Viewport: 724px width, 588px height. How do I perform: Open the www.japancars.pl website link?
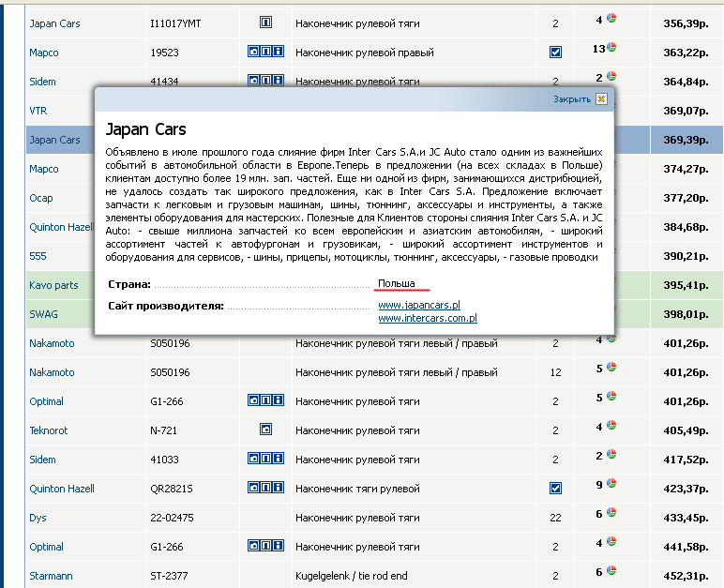click(419, 306)
